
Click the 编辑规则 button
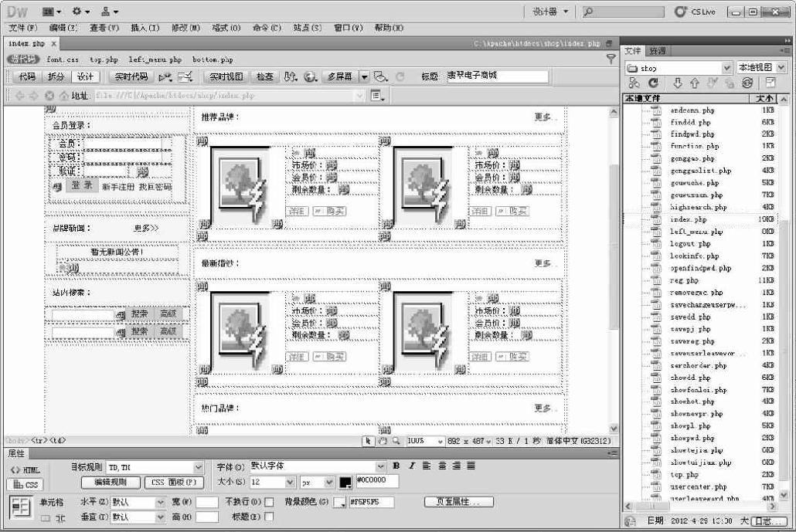click(x=111, y=483)
